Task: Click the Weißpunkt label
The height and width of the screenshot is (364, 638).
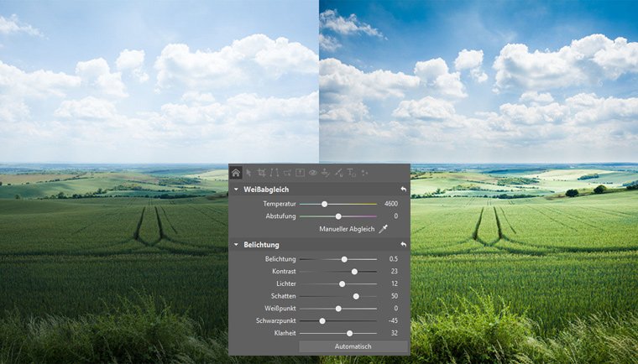Action: pyautogui.click(x=280, y=309)
